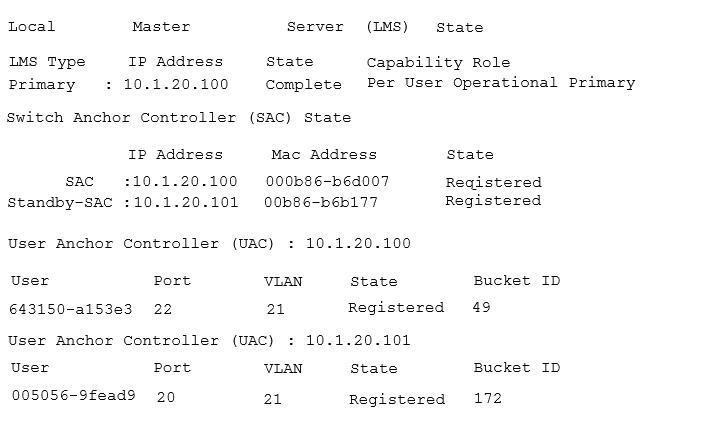Select the SAC MAC address 000b86-b6d007

[x=327, y=181]
